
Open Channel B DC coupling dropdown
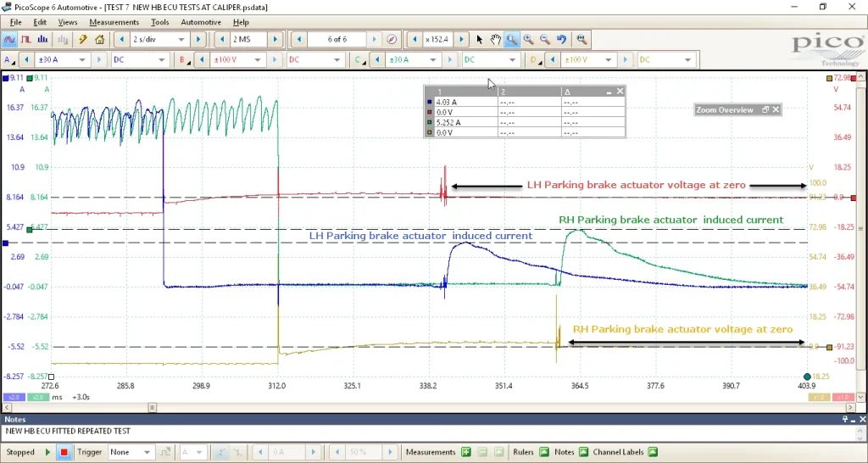point(336,60)
